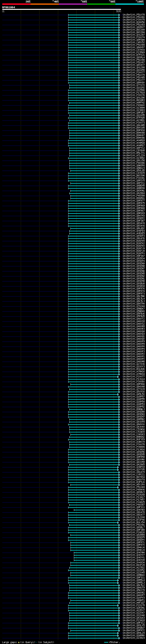Click the white BP061004 query sequence bar
The width and height of the screenshot is (146, 644).
[x=62, y=10]
